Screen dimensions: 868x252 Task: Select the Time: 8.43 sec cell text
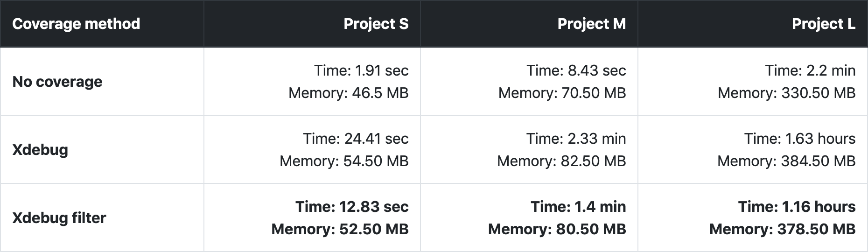[x=576, y=70]
